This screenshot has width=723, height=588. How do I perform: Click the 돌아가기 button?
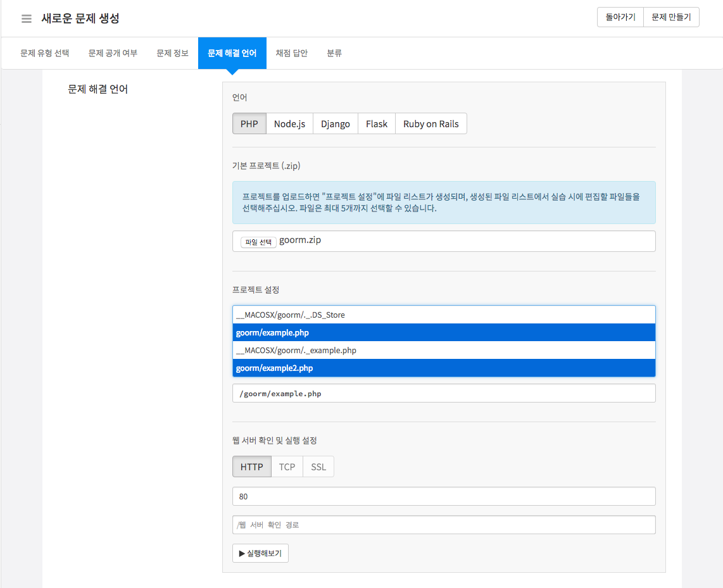(620, 18)
